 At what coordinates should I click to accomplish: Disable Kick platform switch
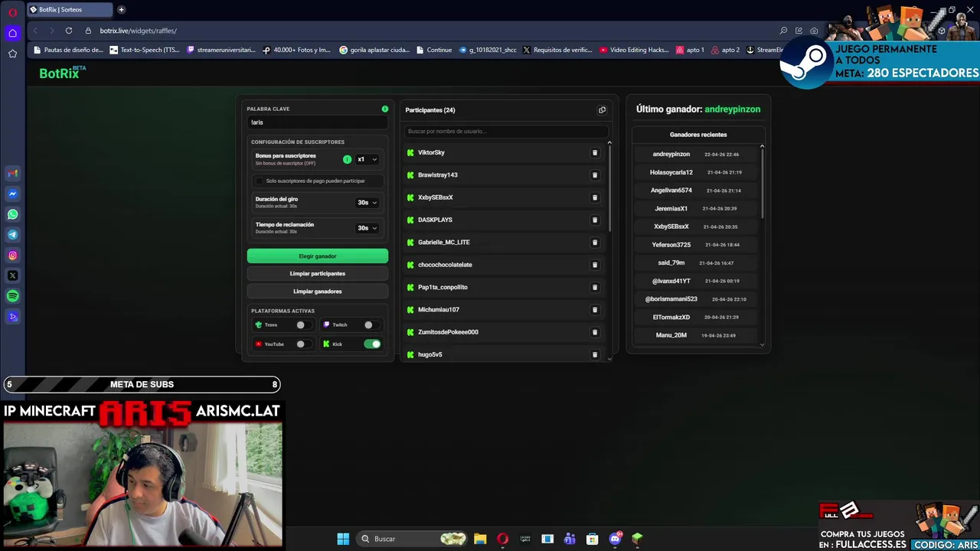(x=372, y=344)
